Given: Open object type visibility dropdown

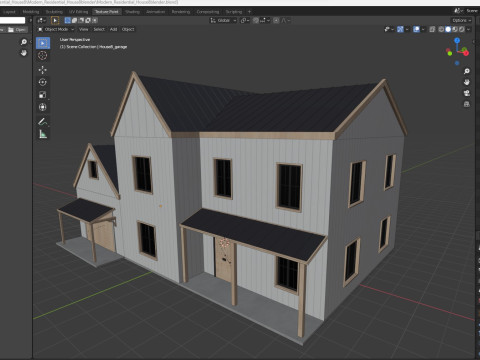Looking at the screenshot, I should [389, 29].
